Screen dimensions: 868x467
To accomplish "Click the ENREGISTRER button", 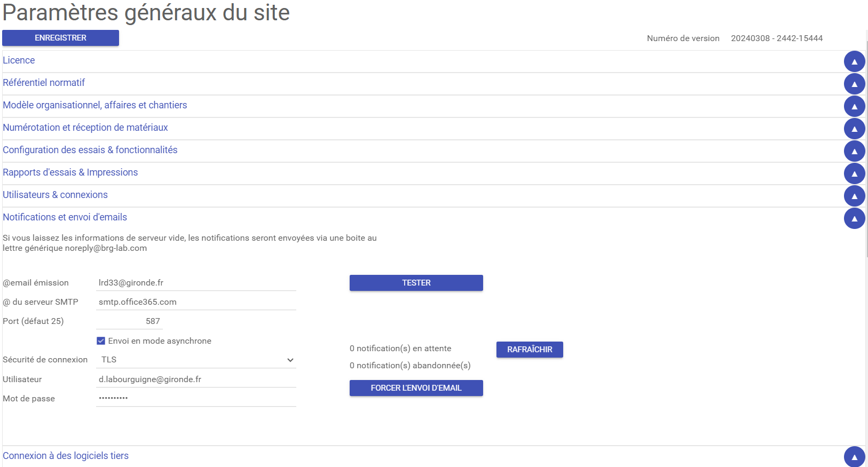I will (x=60, y=38).
